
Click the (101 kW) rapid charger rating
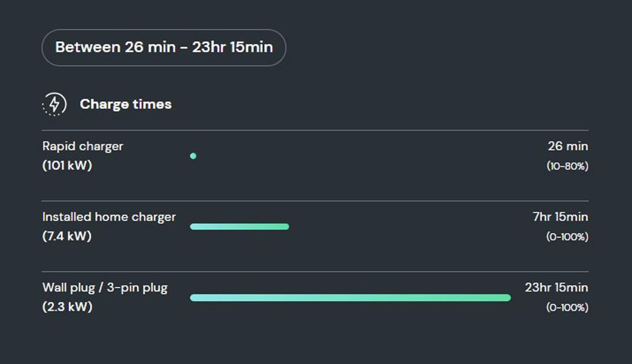pyautogui.click(x=67, y=166)
